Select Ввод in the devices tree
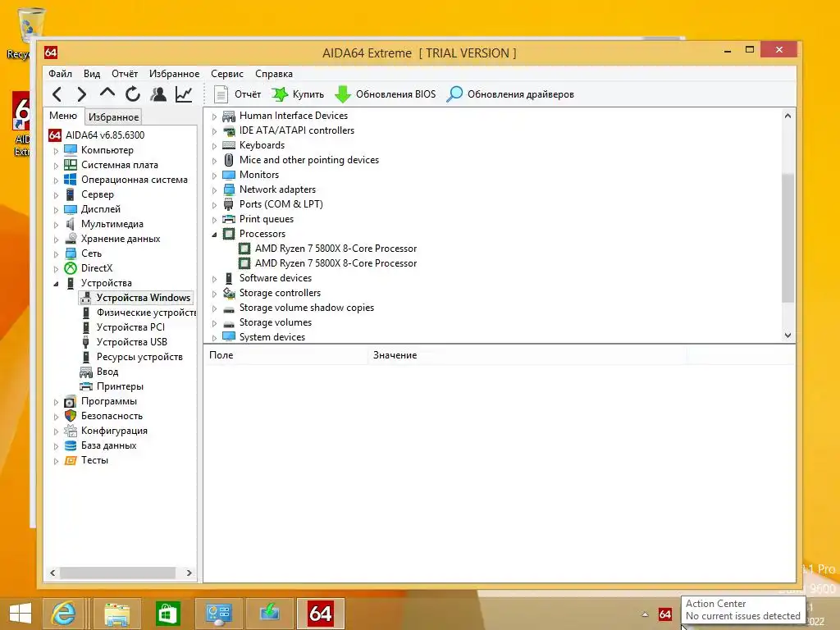 point(107,372)
